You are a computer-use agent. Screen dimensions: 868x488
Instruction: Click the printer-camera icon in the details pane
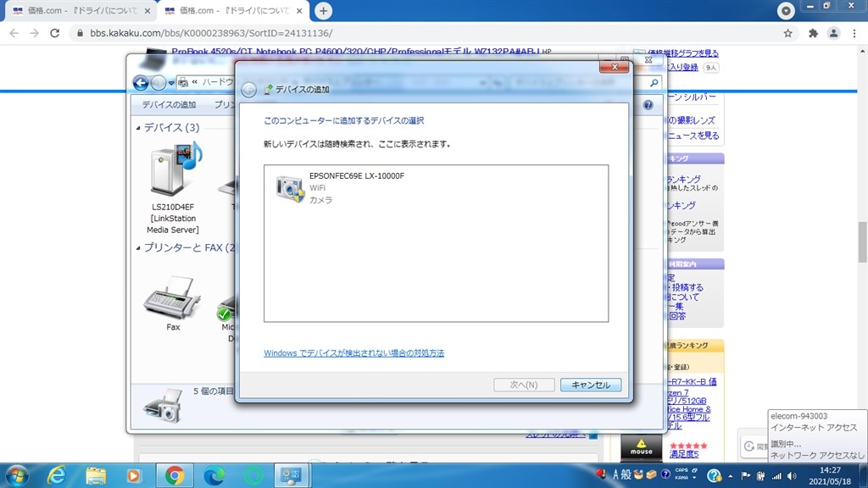pos(163,406)
